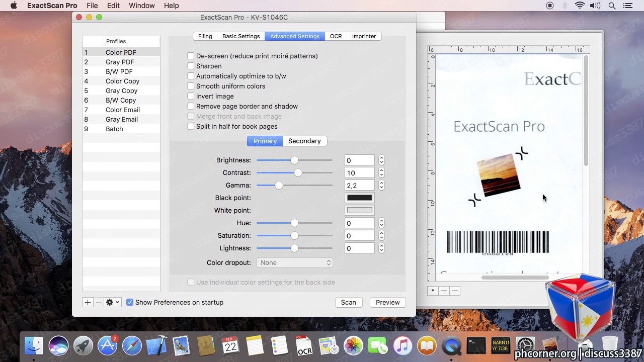Open Contacts book icon in dock
The height and width of the screenshot is (362, 644).
pyautogui.click(x=206, y=346)
